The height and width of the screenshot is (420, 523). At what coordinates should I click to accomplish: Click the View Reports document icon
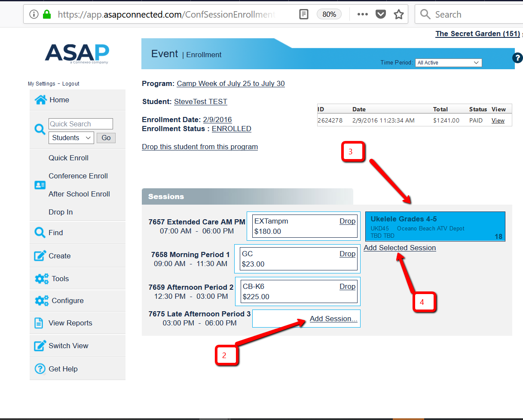(x=39, y=323)
